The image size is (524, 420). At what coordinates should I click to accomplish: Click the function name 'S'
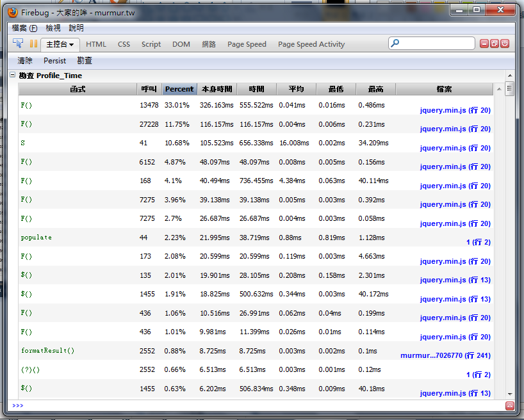tap(22, 143)
